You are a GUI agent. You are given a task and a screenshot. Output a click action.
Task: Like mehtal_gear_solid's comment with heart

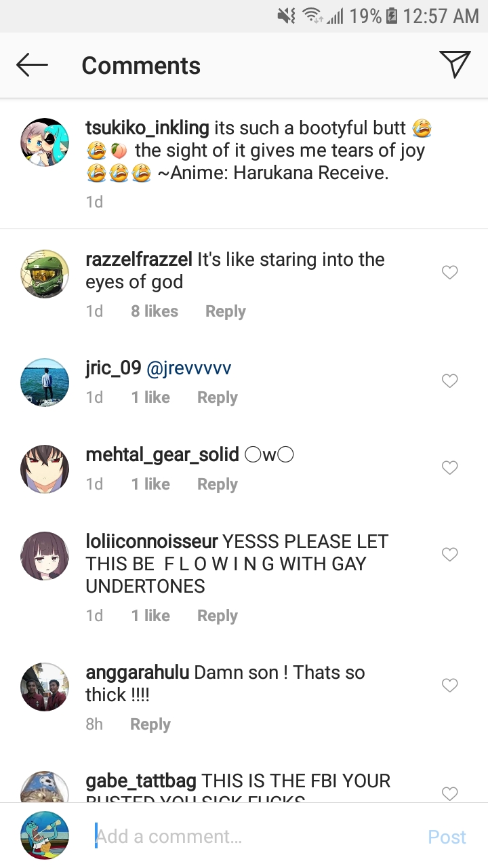(449, 468)
